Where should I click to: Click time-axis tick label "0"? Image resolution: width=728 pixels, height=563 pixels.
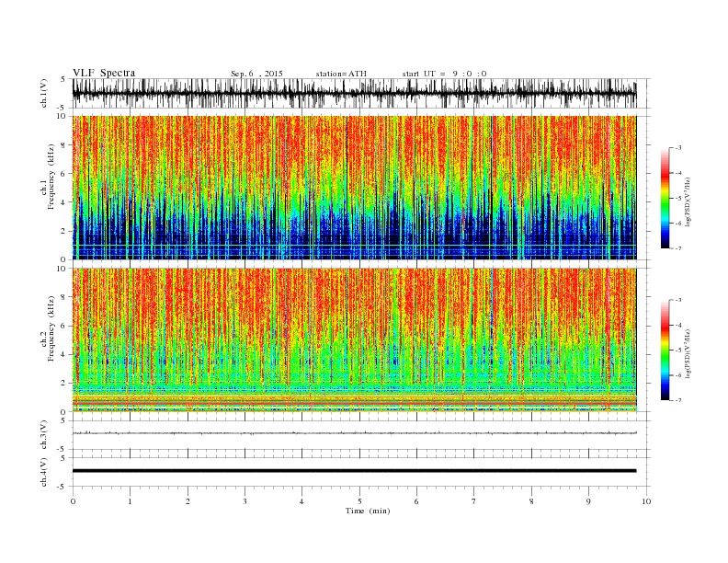73,501
